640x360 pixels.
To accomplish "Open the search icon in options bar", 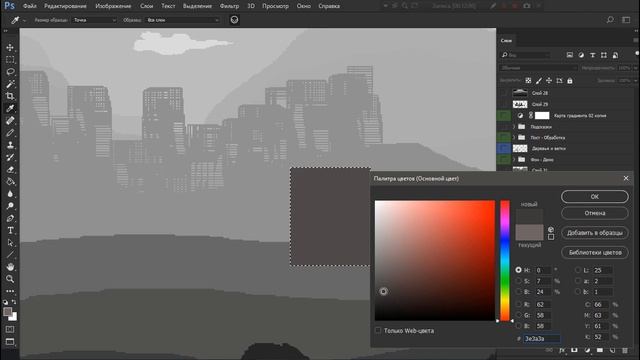I will point(610,20).
